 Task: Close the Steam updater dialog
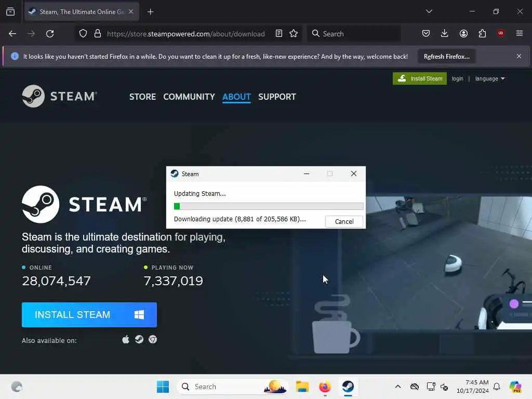point(353,174)
